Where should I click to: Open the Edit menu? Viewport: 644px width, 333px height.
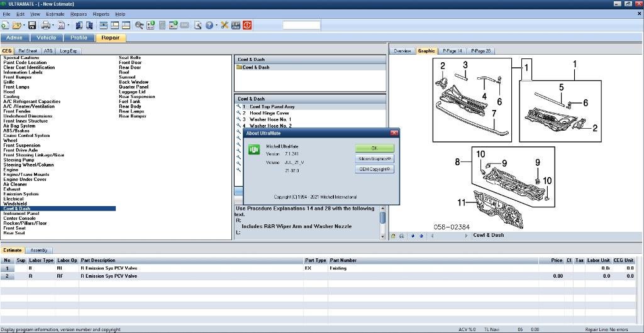21,14
